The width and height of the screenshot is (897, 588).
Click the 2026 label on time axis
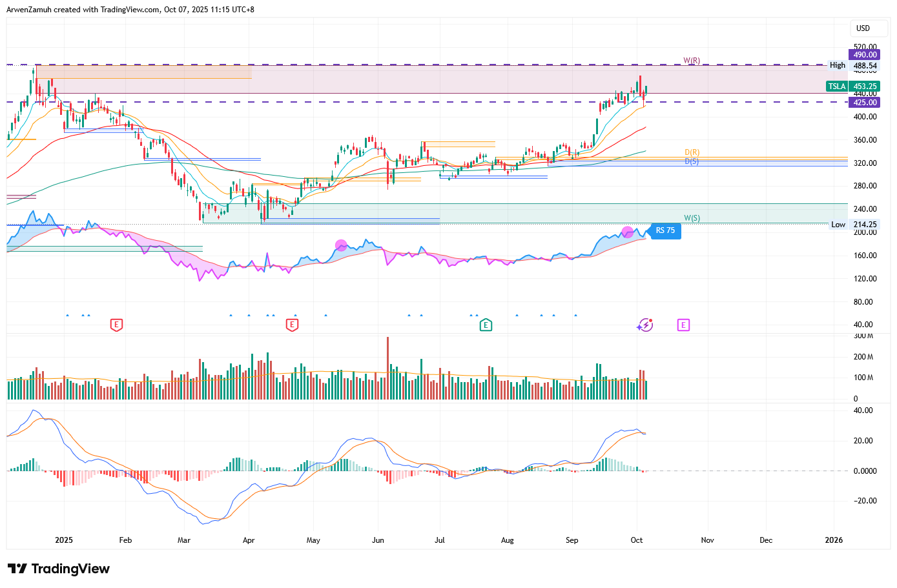(x=834, y=540)
